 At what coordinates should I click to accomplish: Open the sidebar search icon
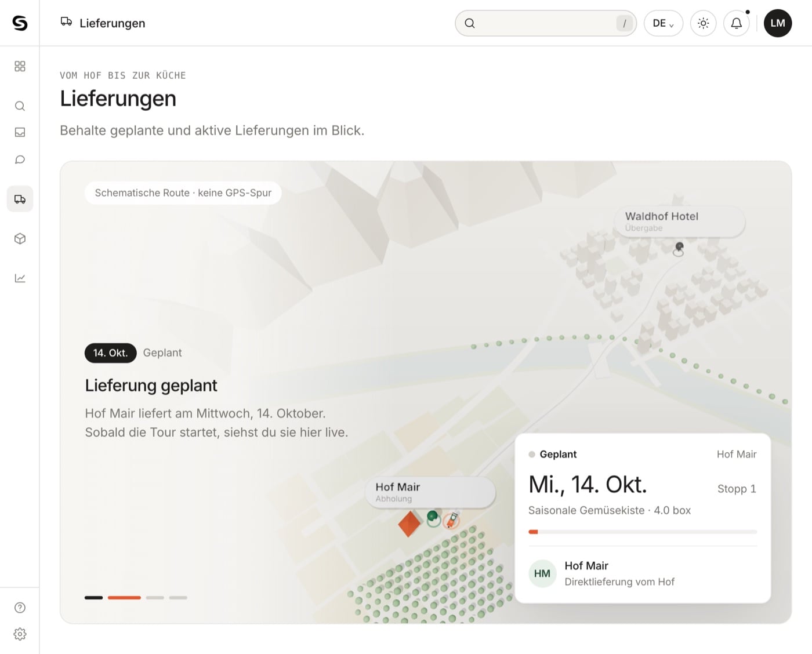point(20,106)
